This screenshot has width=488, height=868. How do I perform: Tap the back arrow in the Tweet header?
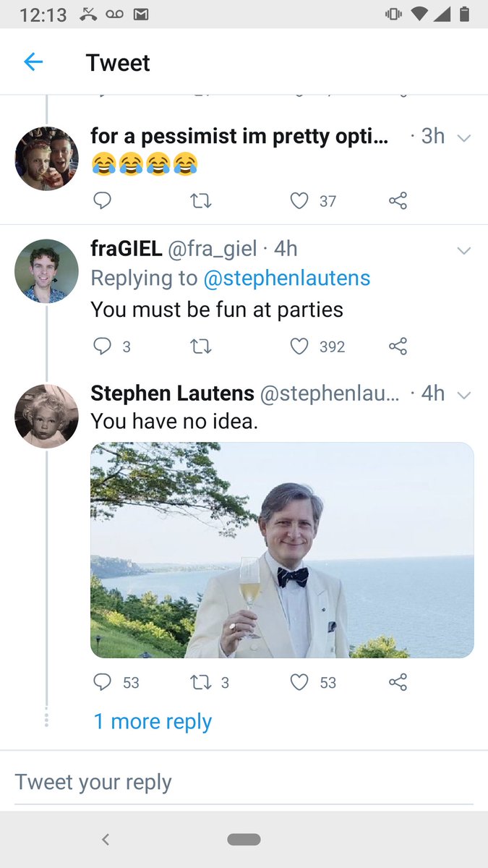pyautogui.click(x=33, y=63)
